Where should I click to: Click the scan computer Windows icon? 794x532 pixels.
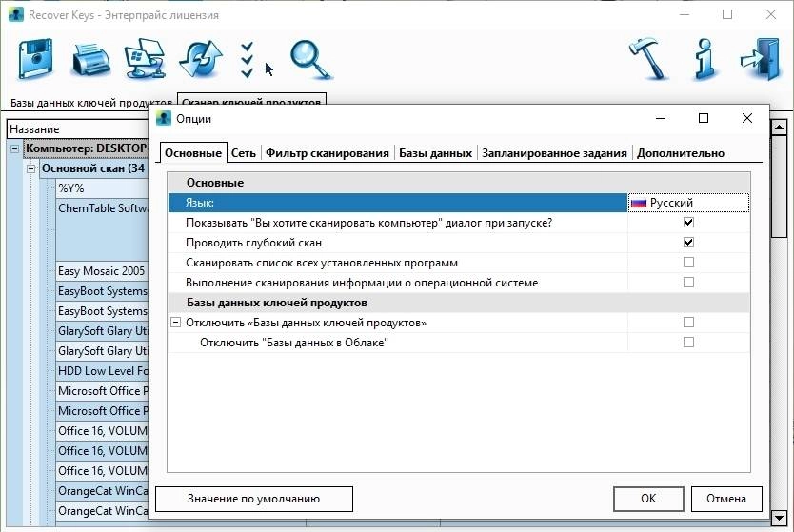(x=146, y=59)
